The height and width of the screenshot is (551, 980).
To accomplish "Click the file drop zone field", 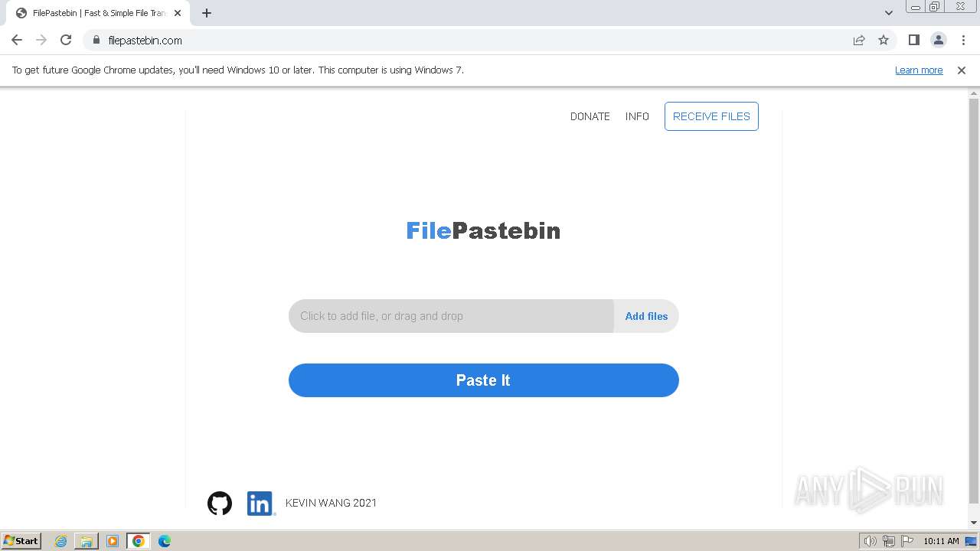I will [451, 316].
